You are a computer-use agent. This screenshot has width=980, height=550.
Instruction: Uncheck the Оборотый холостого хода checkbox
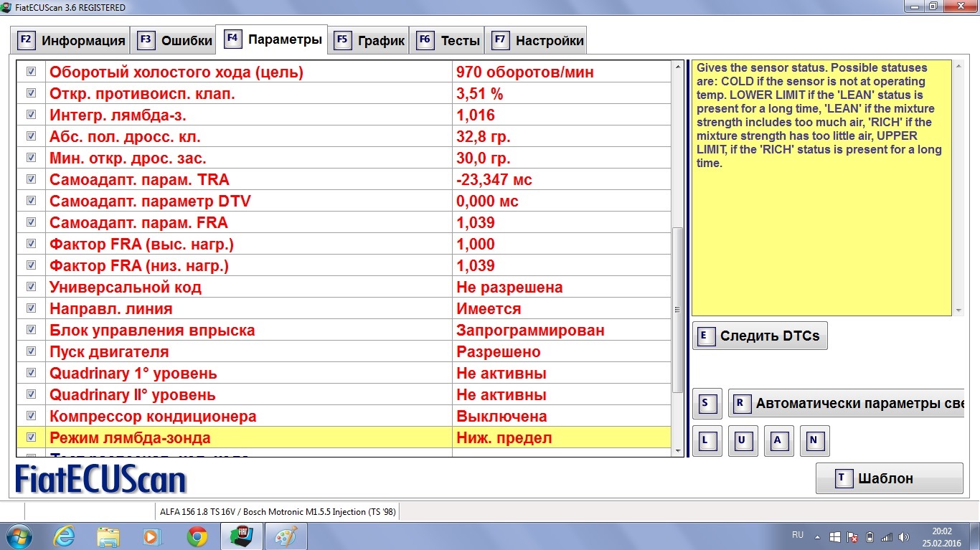click(x=31, y=72)
